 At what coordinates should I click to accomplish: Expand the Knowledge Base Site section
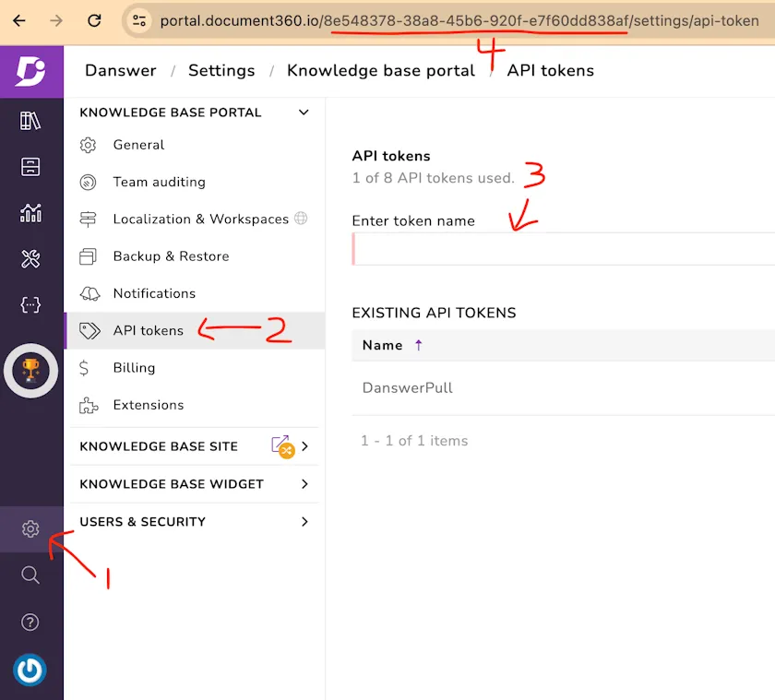(304, 446)
